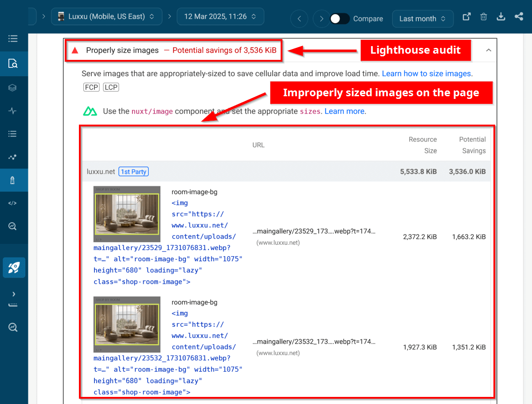
Task: Click the red warning triangle icon
Action: [x=75, y=50]
